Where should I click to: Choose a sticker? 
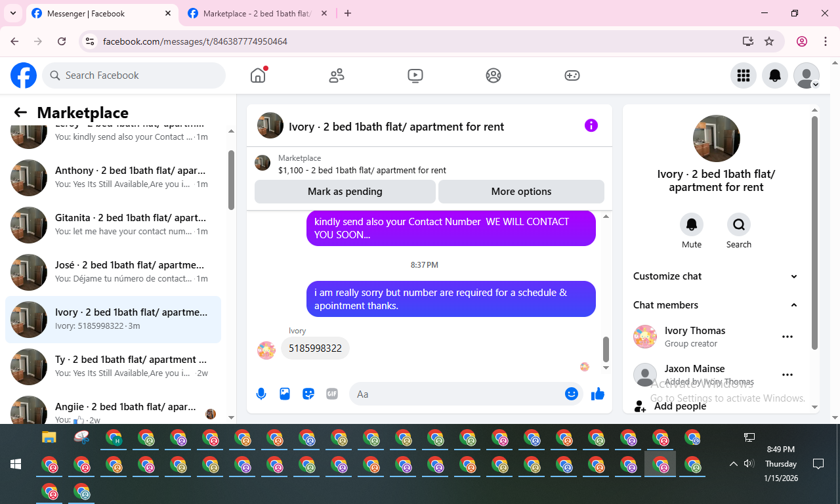click(x=308, y=394)
